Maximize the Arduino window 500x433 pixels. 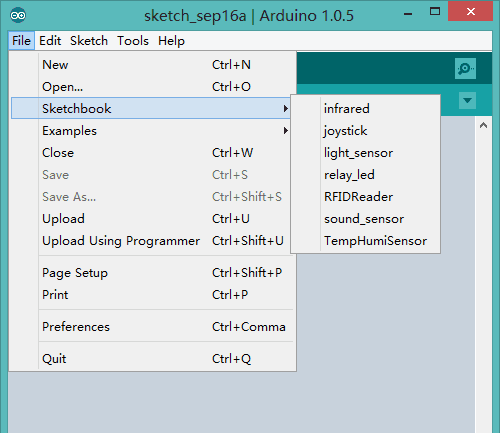tap(435, 11)
